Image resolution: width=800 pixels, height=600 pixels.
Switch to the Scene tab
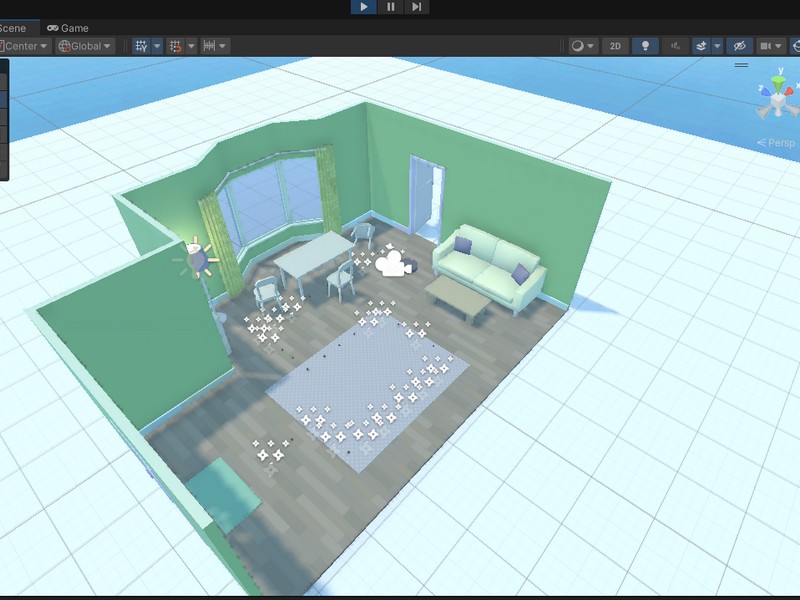click(x=13, y=28)
